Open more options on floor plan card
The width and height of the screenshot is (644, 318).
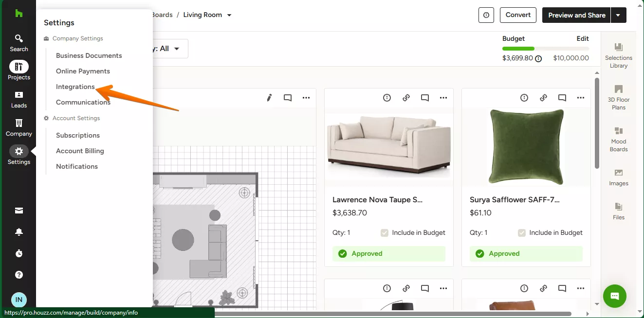click(306, 98)
